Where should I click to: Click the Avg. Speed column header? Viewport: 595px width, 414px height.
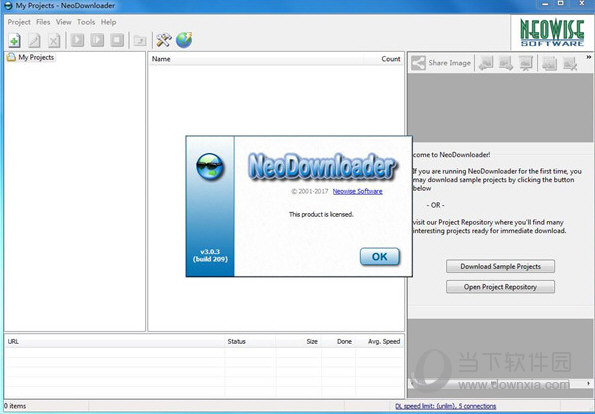pyautogui.click(x=379, y=342)
